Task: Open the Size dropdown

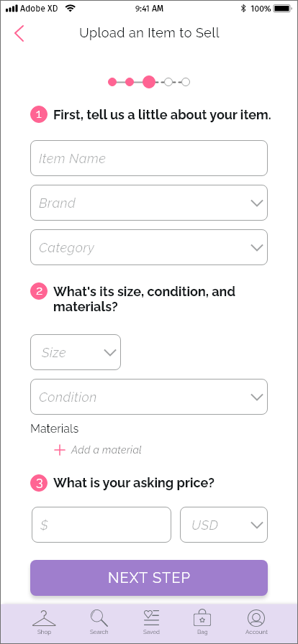Action: (76, 352)
